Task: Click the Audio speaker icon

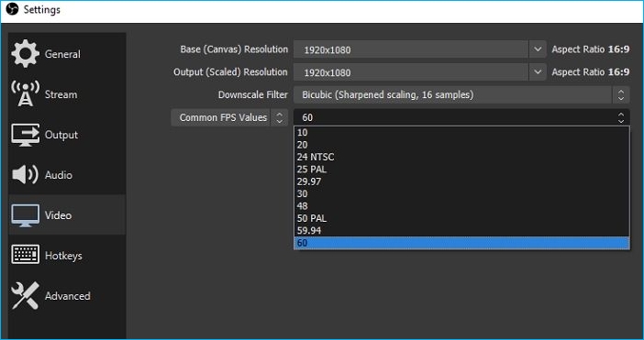Action: pos(25,175)
